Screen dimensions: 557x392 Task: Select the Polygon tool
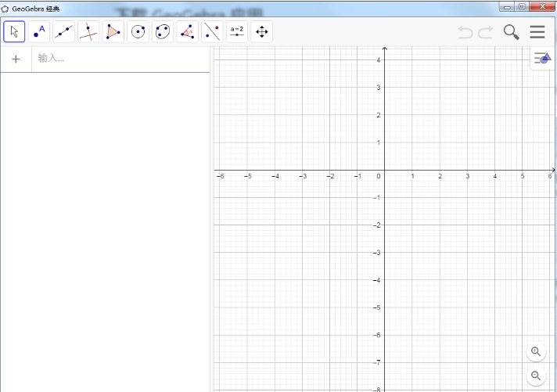coord(113,31)
